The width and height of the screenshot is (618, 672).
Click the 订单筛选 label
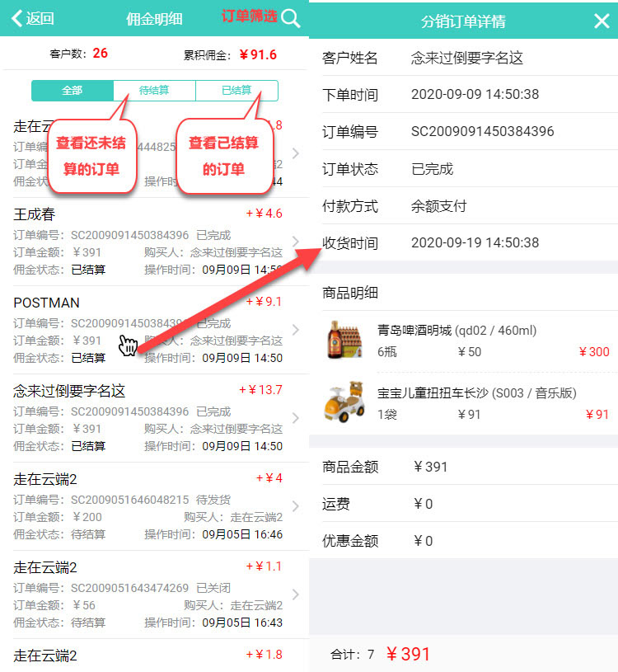[x=249, y=16]
